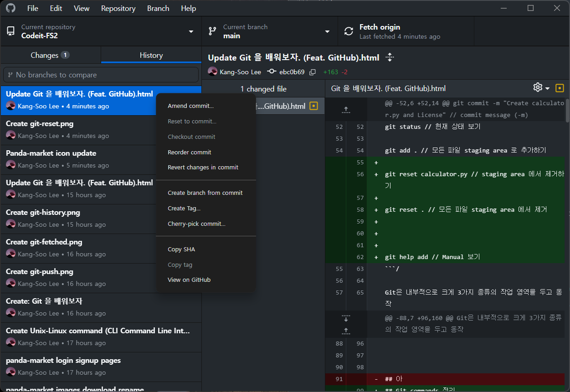This screenshot has width=570, height=392.
Task: Click the GitHub logo icon in title bar
Action: [10, 8]
